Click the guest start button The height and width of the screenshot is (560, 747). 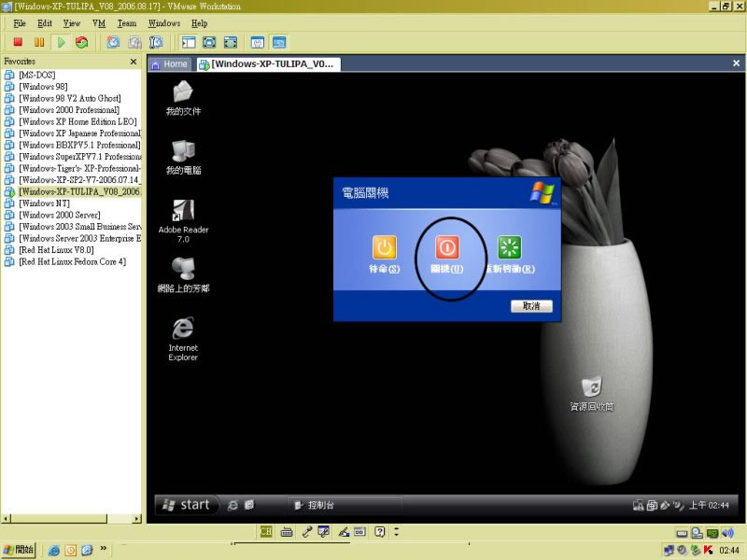pyautogui.click(x=187, y=505)
